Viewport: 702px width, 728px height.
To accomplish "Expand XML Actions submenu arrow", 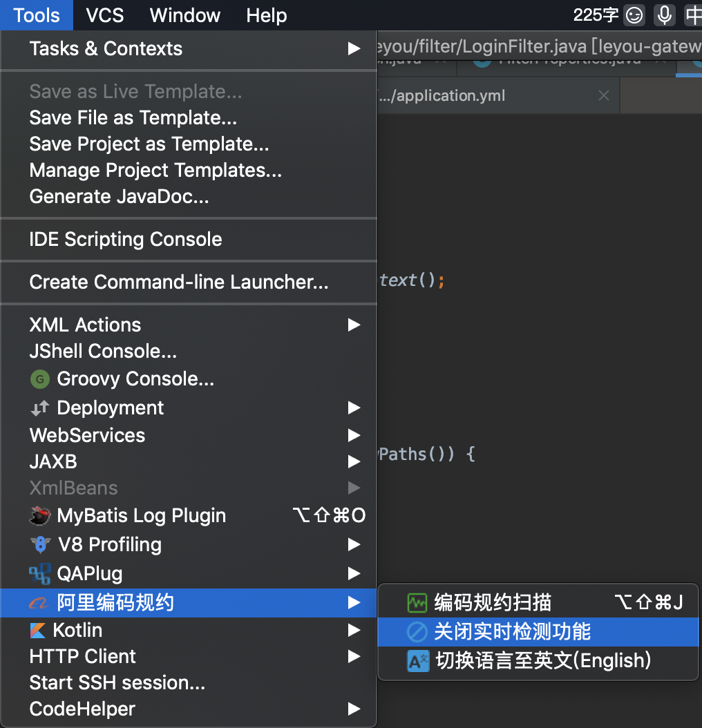I will [354, 325].
